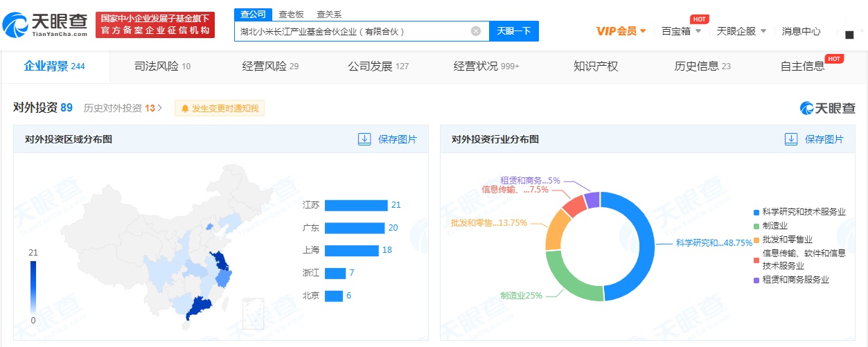
Task: Click the download icon for region map
Action: (364, 139)
